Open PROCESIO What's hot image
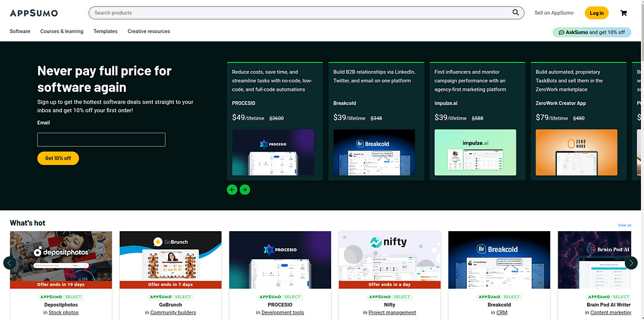 pos(280,260)
